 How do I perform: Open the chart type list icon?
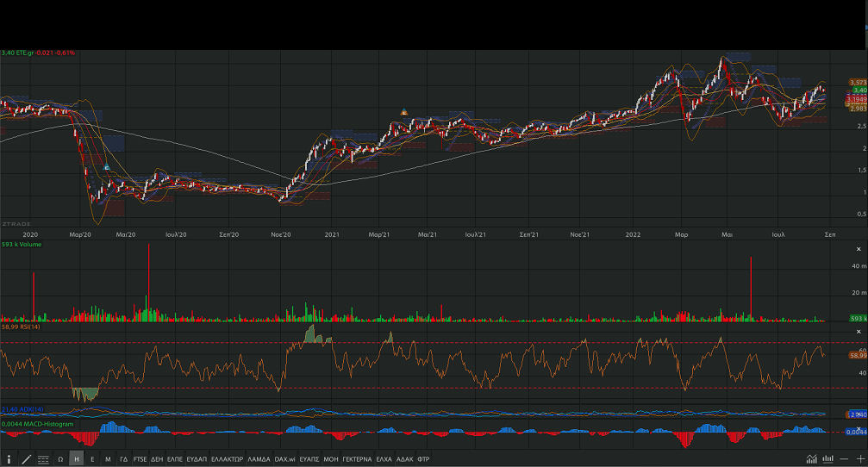pyautogui.click(x=43, y=459)
